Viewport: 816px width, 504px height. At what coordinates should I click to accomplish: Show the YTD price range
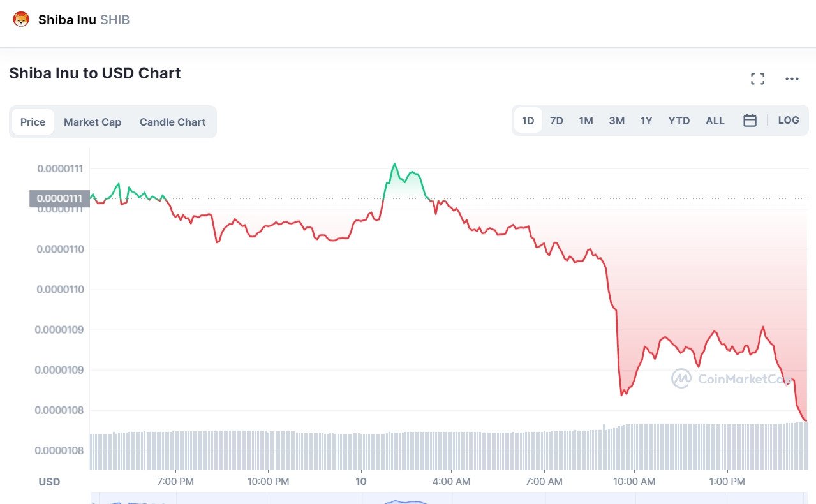[679, 121]
